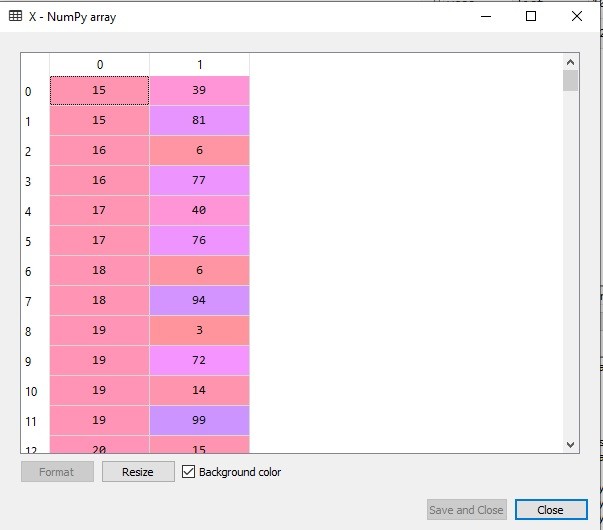
Task: Click the vertical scrollbar thumb
Action: pos(570,81)
